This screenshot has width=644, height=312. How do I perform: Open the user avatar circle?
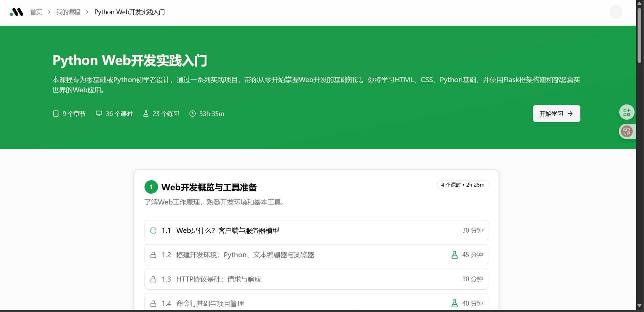click(x=616, y=12)
